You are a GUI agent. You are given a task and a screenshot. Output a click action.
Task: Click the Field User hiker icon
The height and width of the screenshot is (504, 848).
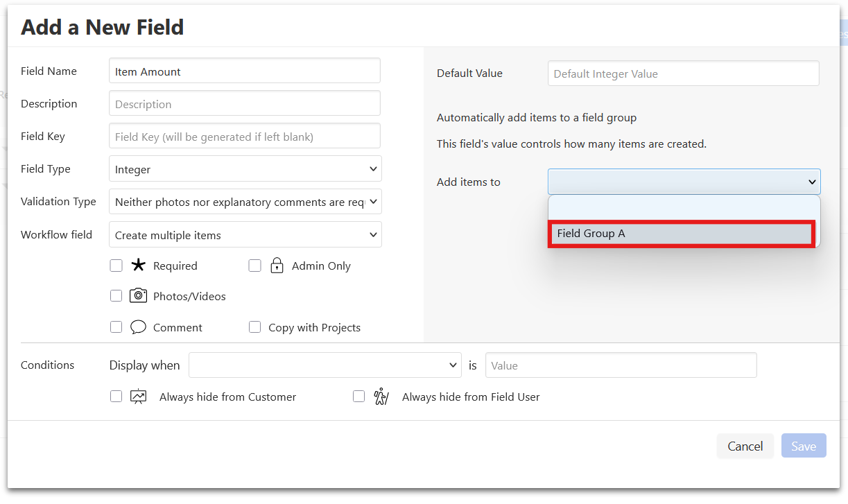tap(381, 397)
